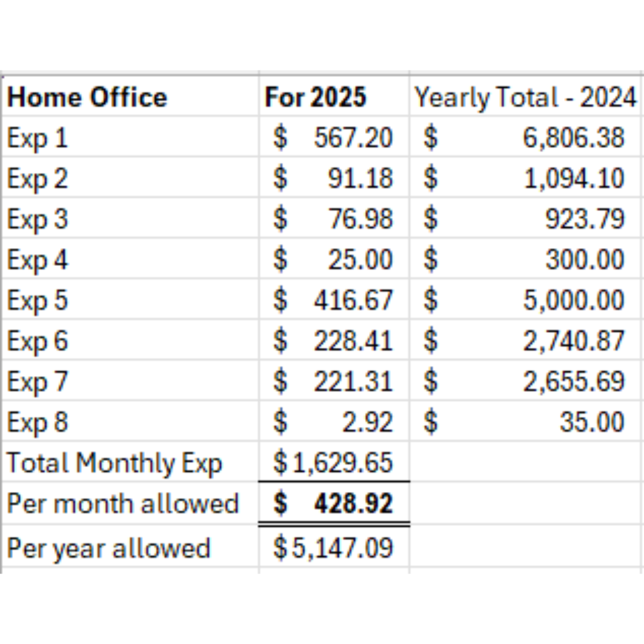Click the total cell showing $1,629.65

(x=333, y=463)
